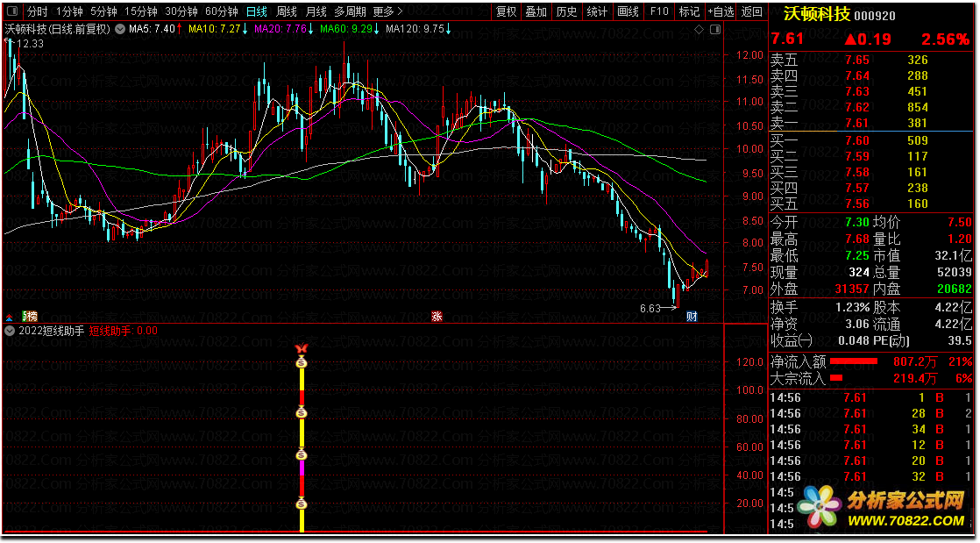Select the 日线 daily period
The height and width of the screenshot is (543, 980).
click(256, 11)
